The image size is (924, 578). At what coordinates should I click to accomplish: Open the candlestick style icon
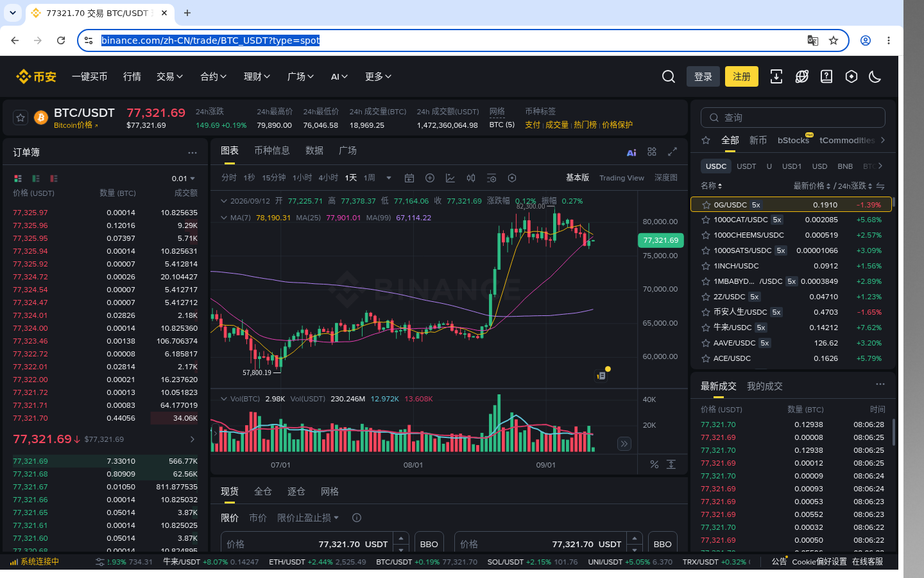click(471, 178)
